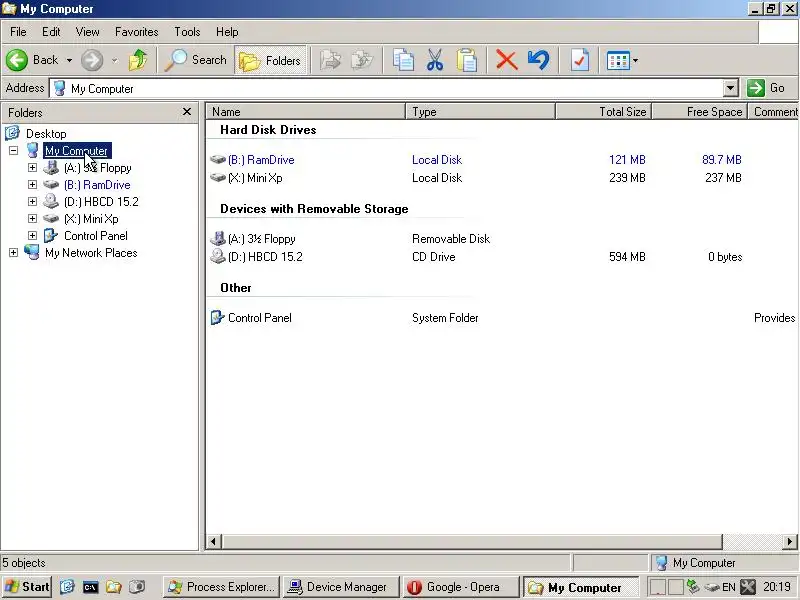Open the Tools menu
800x600 pixels.
[x=187, y=32]
